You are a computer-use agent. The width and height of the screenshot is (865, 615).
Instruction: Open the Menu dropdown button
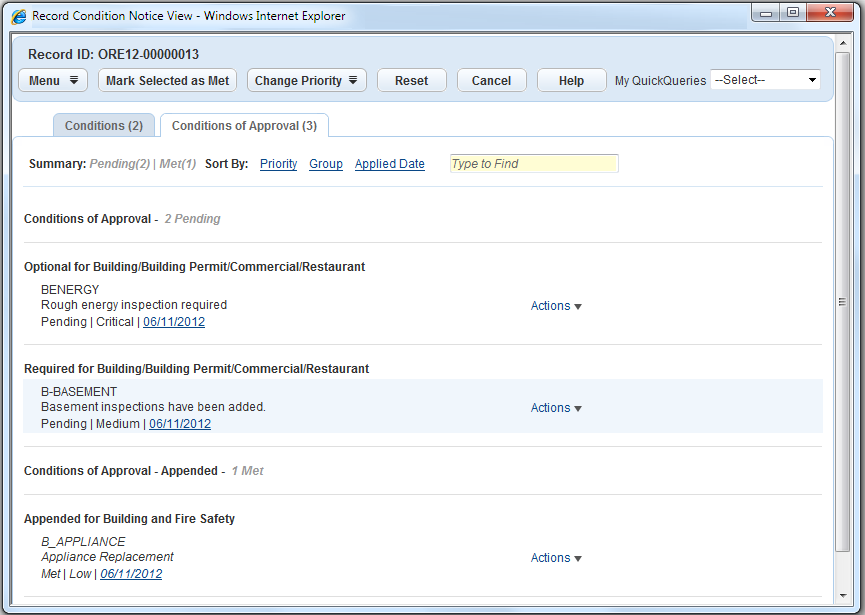point(53,81)
